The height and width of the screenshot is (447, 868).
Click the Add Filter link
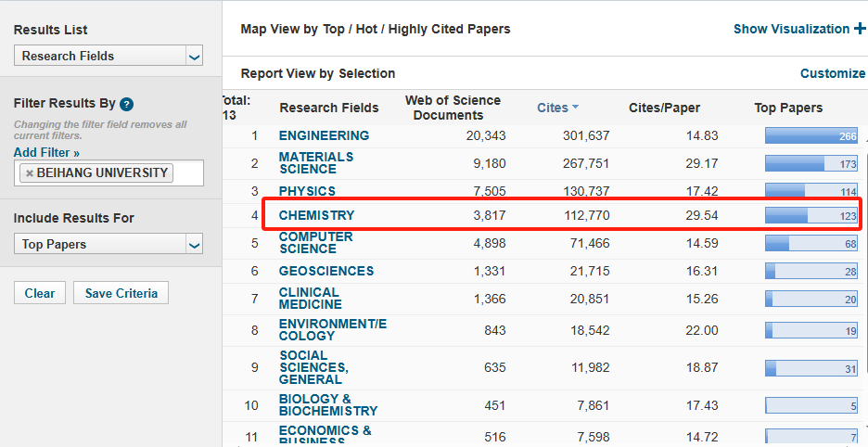tap(46, 152)
